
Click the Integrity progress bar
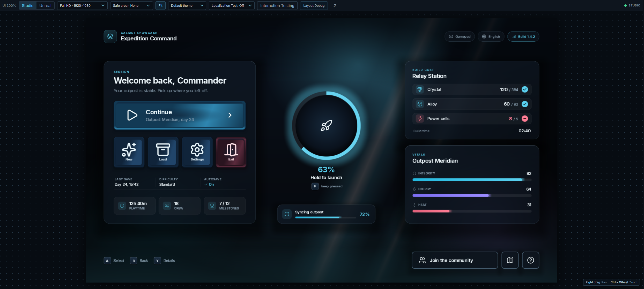(x=472, y=180)
